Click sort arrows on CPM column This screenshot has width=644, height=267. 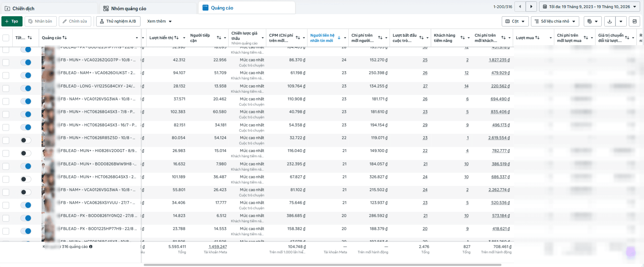pos(298,38)
